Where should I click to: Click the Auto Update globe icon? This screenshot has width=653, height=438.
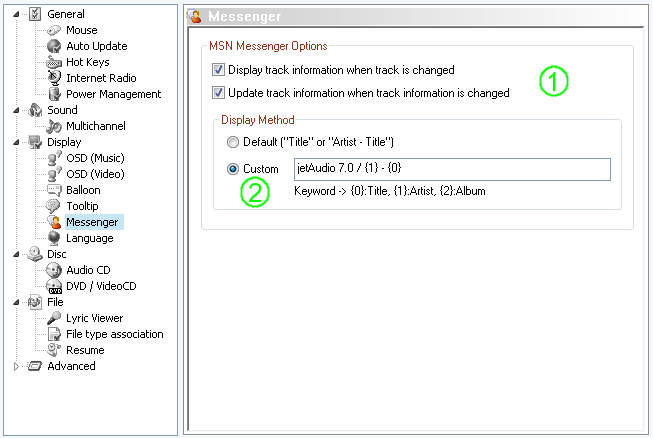(54, 46)
